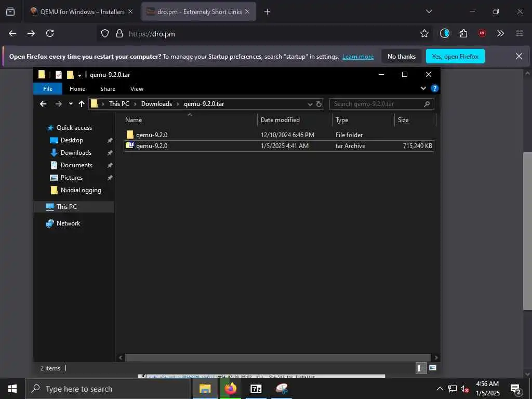Switch to large icons view layout

(x=433, y=368)
